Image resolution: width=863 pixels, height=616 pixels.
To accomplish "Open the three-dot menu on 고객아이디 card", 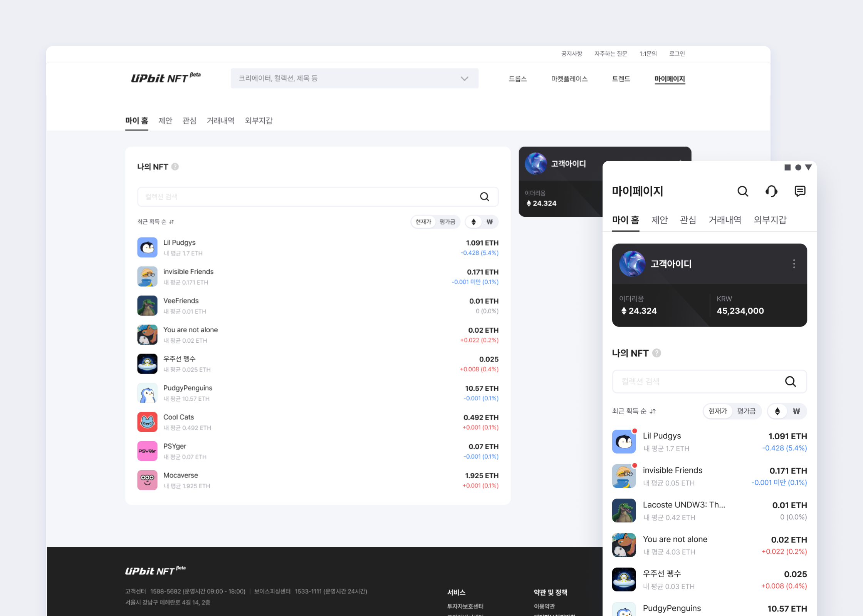I will coord(794,264).
